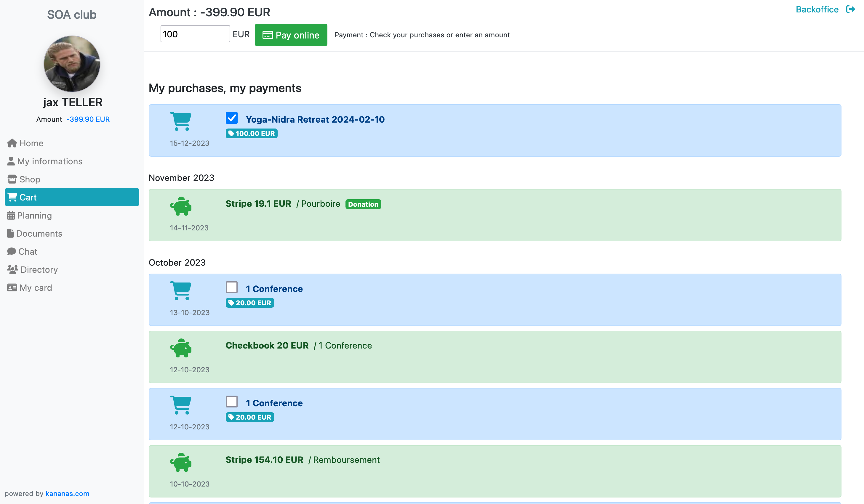
Task: Open the My card menu item
Action: tap(72, 288)
